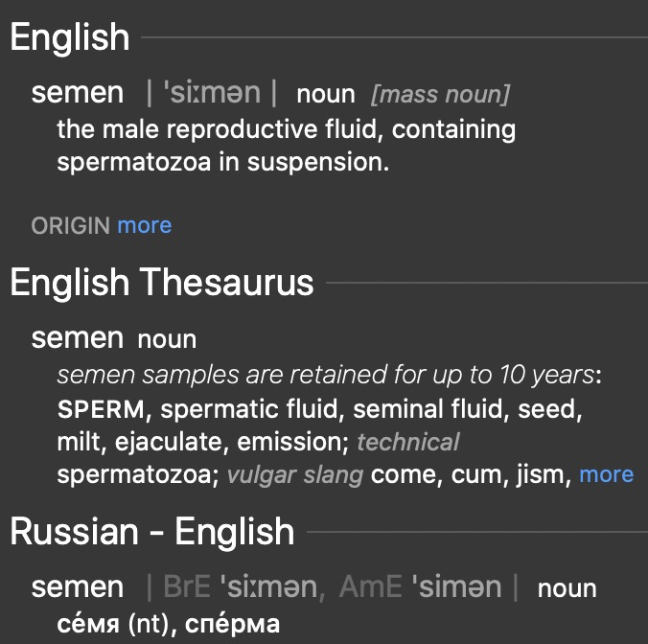Viewport: 648px width, 644px height.
Task: Click the headword in the English Thesaurus entry
Action: pos(77,338)
